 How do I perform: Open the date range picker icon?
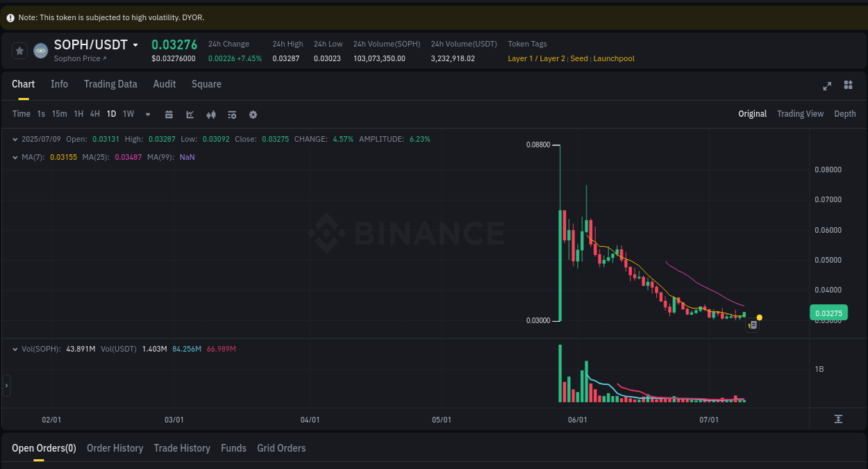coord(169,114)
